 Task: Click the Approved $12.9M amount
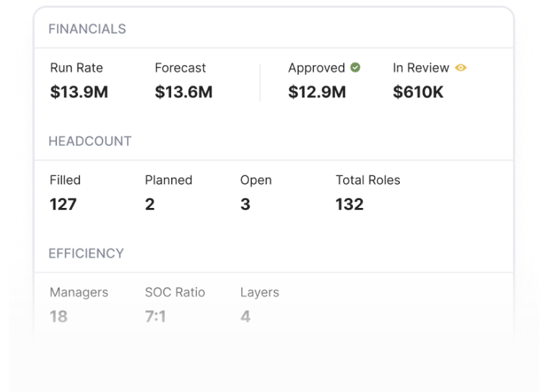click(317, 92)
